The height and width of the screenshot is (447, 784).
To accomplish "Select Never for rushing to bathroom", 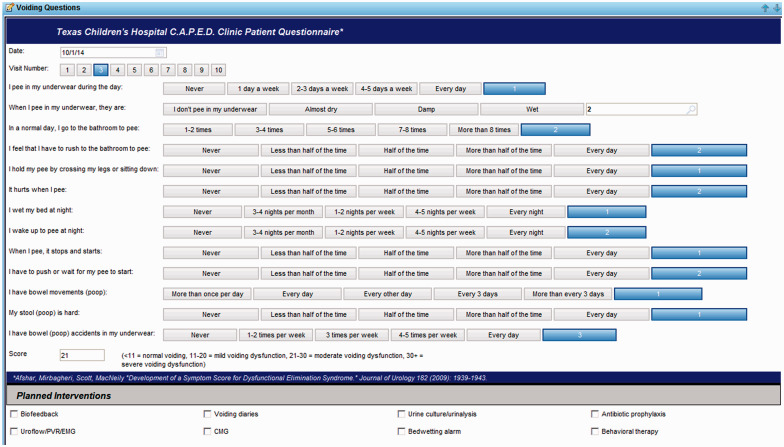I will click(211, 150).
